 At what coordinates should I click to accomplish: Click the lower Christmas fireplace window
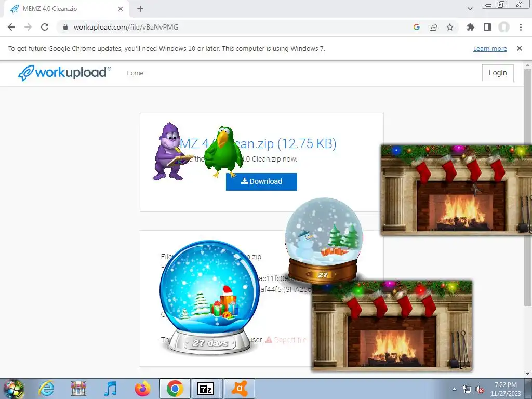point(392,326)
